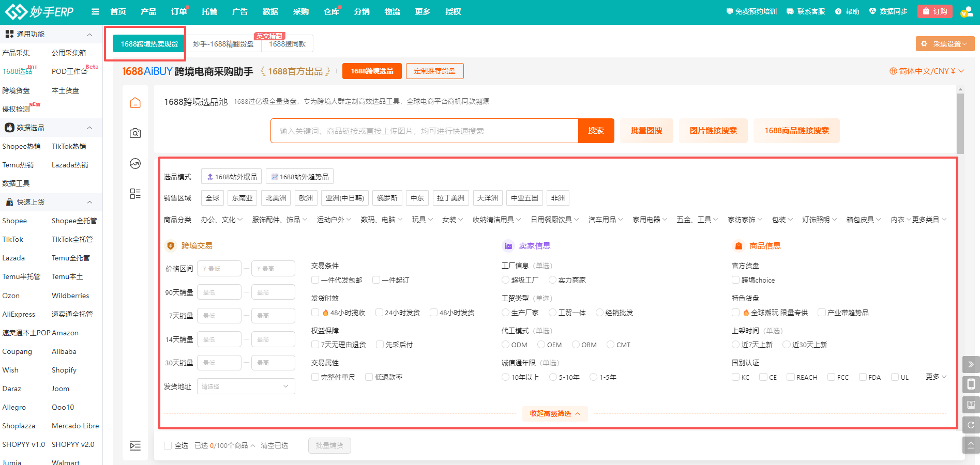Click the expand double-arrow float button
This screenshot has height=465, width=980.
pos(971,364)
